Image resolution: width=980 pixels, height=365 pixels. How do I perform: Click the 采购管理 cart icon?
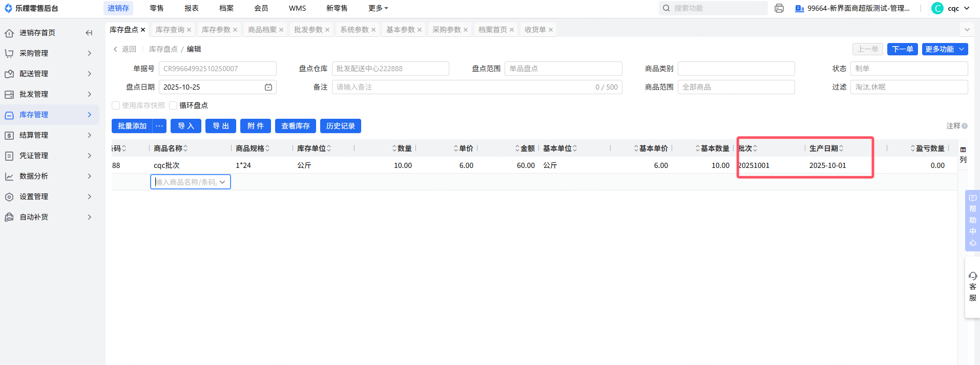point(9,53)
